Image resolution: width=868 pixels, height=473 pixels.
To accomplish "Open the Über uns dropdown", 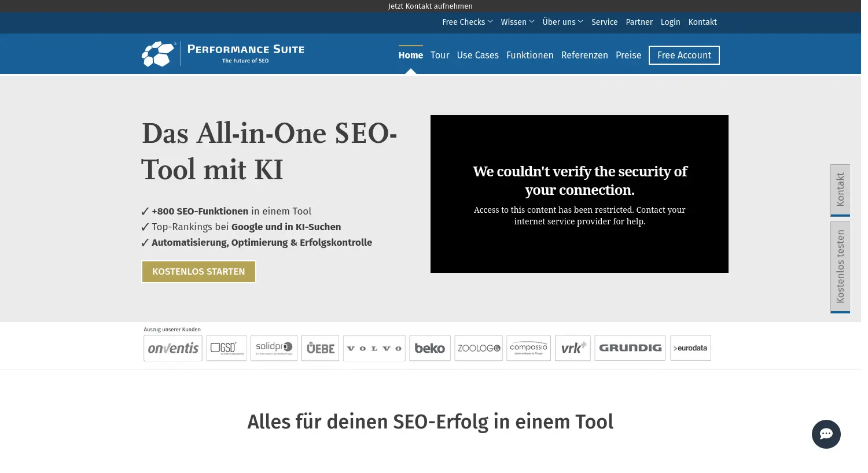I will coord(562,22).
